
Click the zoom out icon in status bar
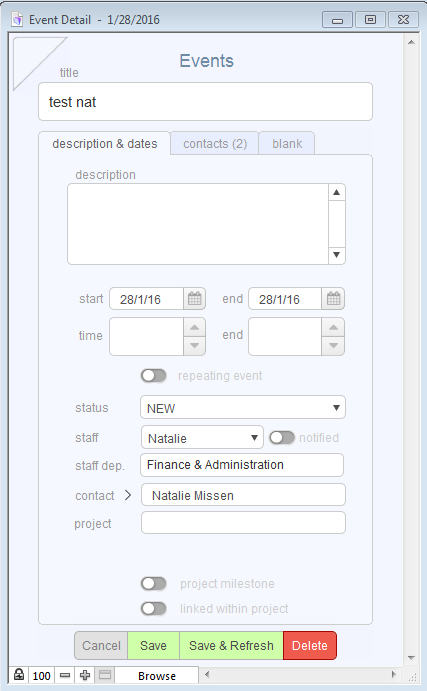point(65,675)
